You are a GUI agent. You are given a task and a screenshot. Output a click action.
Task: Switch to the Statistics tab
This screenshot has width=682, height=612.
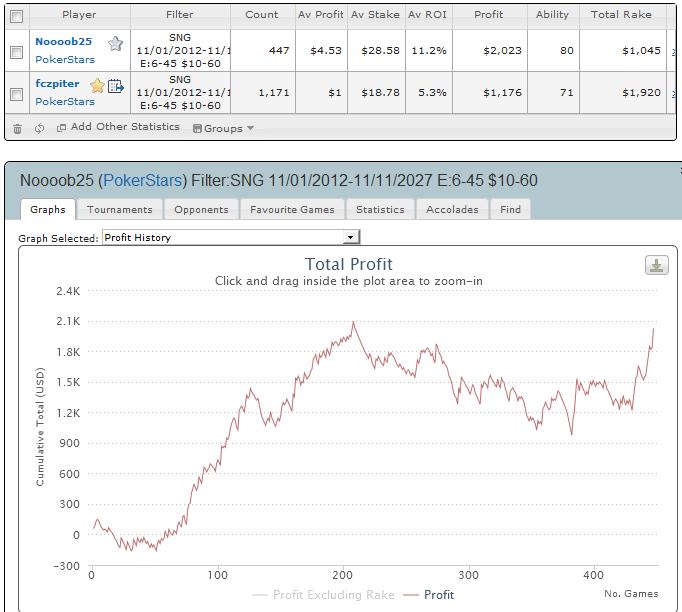tap(380, 209)
